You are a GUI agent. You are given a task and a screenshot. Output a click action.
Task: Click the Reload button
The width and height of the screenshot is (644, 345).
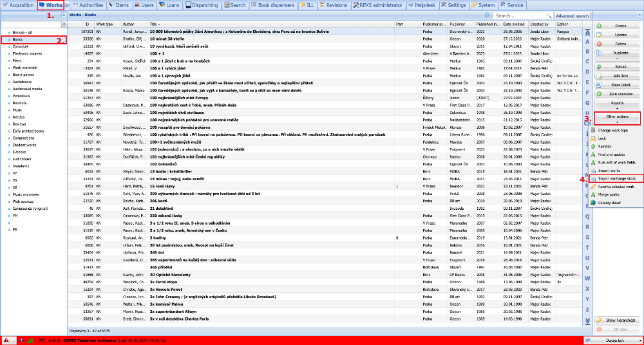point(618,67)
